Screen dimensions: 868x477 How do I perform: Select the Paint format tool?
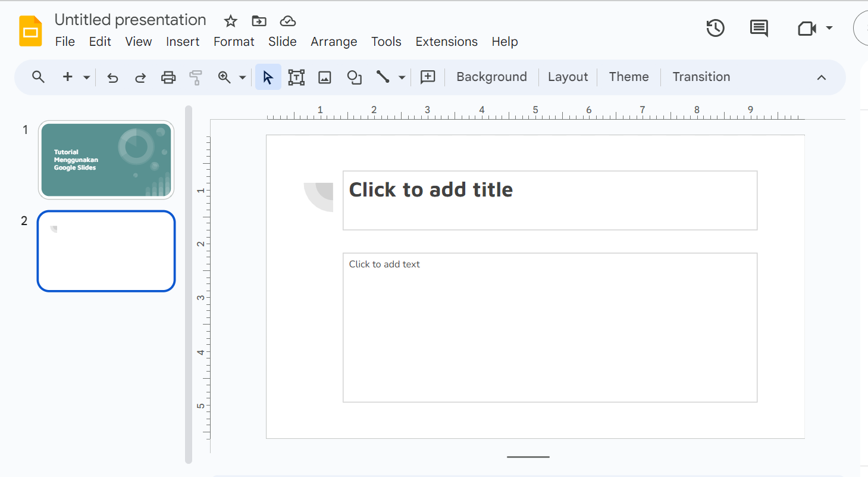[196, 77]
